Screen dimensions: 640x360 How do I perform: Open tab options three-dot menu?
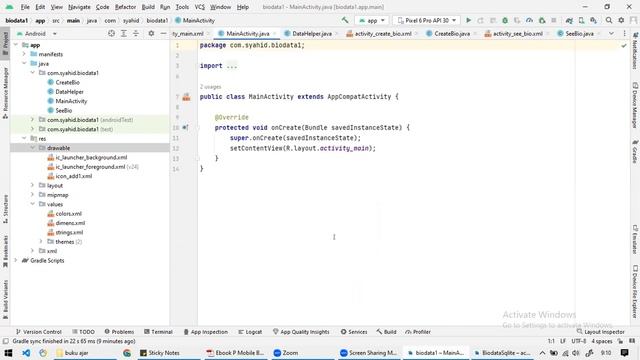[624, 33]
